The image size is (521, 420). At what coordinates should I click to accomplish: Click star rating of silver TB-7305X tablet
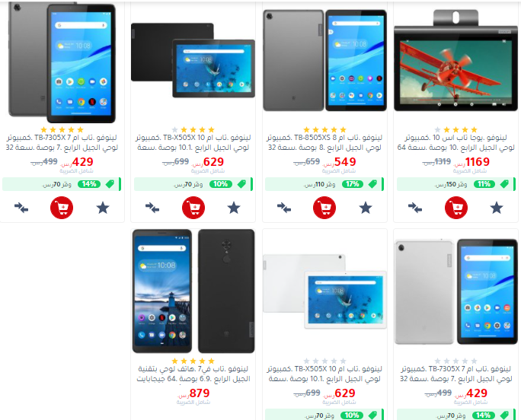(x=455, y=361)
